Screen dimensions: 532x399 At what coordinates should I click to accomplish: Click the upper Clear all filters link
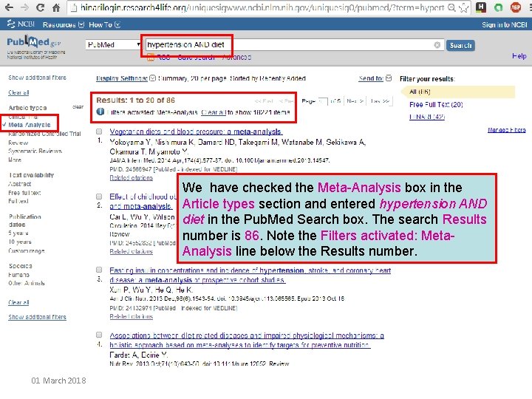[x=18, y=92]
